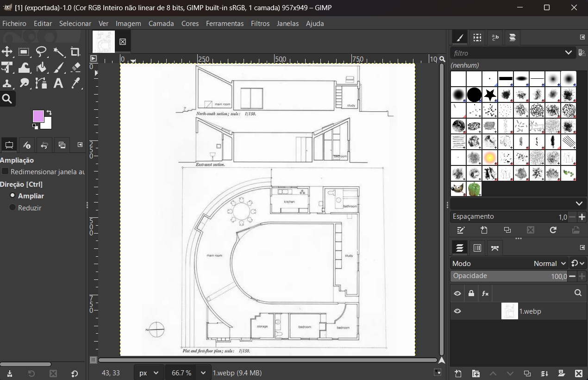Enable Redimensionar janela checkbox

point(6,171)
